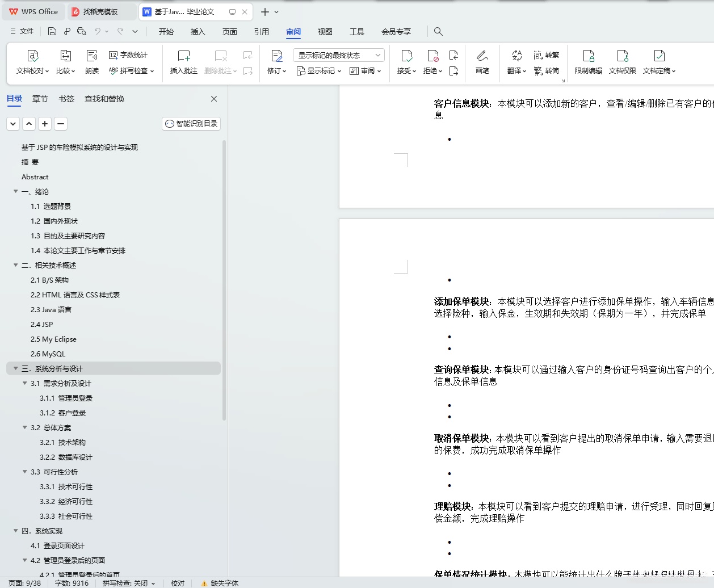Select the 画笔 (Pen) annotation tool

click(482, 60)
